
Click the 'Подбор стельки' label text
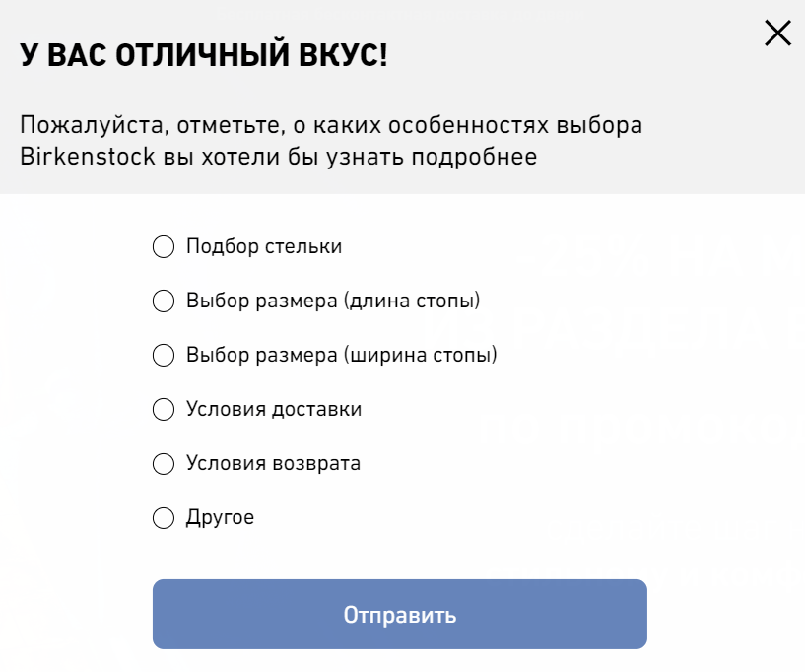264,246
